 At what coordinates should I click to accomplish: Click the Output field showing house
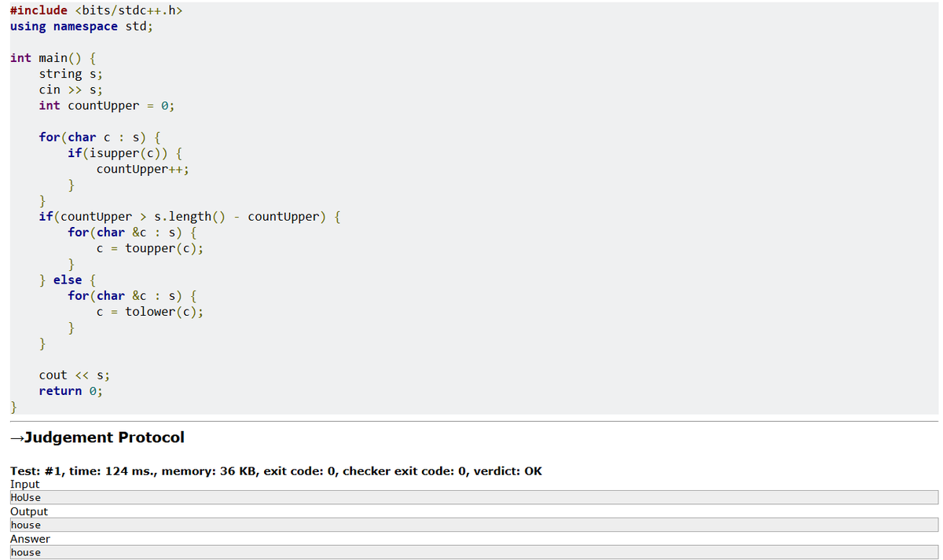point(474,525)
